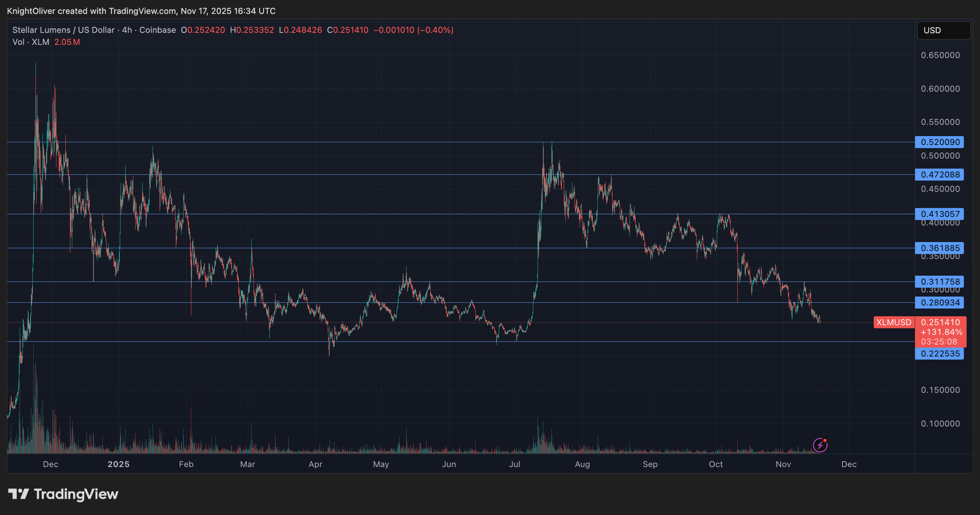Viewport: 980px width, 515px height.
Task: Click the red percentage change −0.40% value
Action: (x=435, y=30)
